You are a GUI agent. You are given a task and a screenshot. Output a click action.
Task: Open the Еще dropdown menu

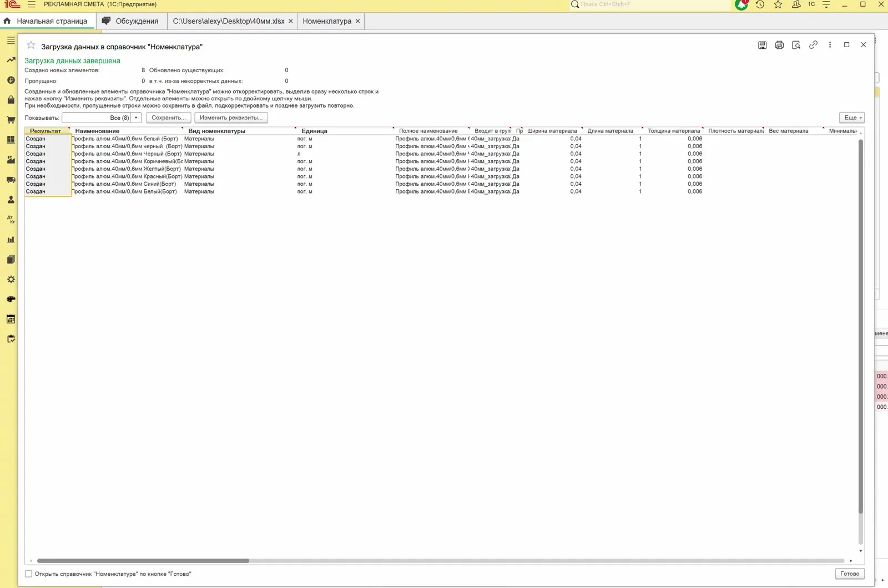coord(852,118)
